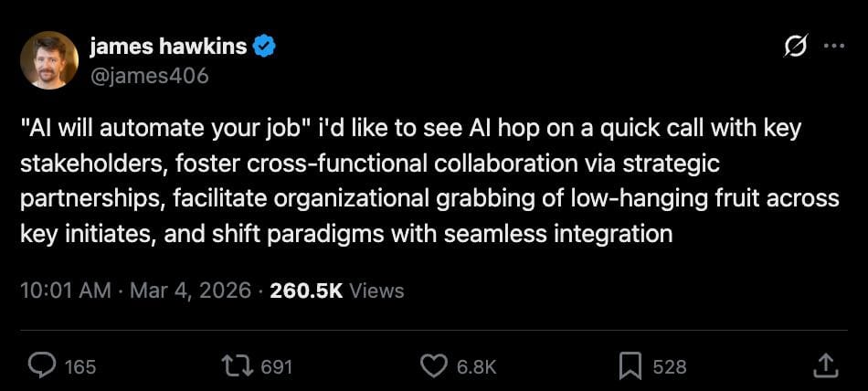Click the display name james hawkins
The height and width of the screenshot is (391, 868).
coord(168,47)
